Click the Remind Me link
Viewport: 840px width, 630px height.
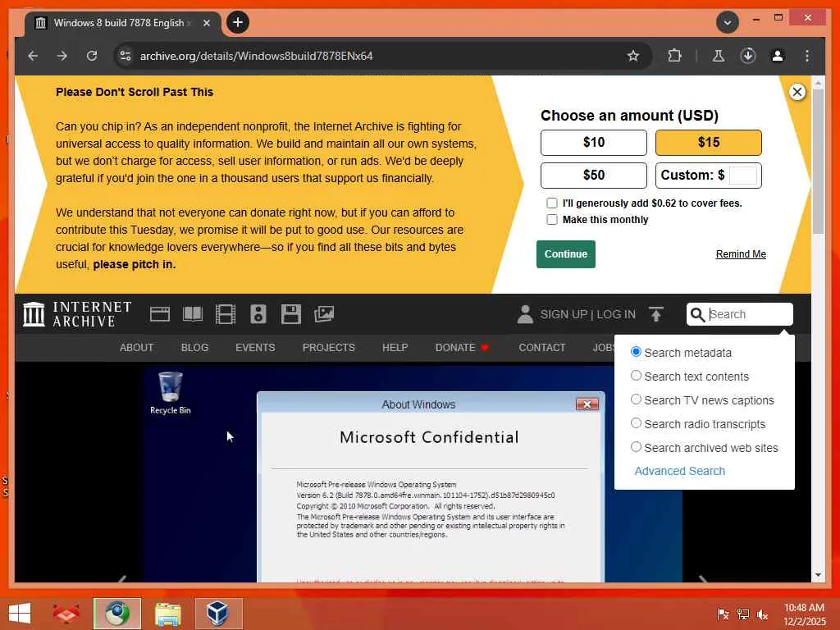tap(741, 254)
